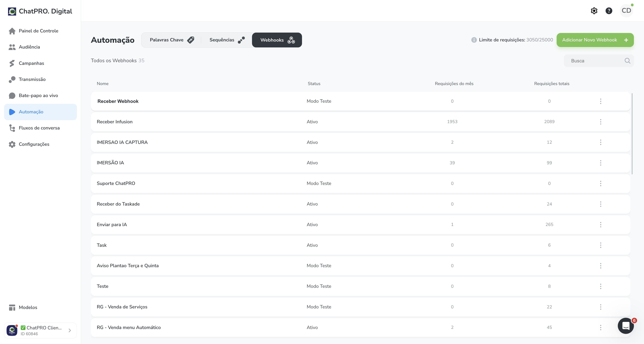
Task: Open options menu for Receber Infusion
Action: [x=601, y=122]
